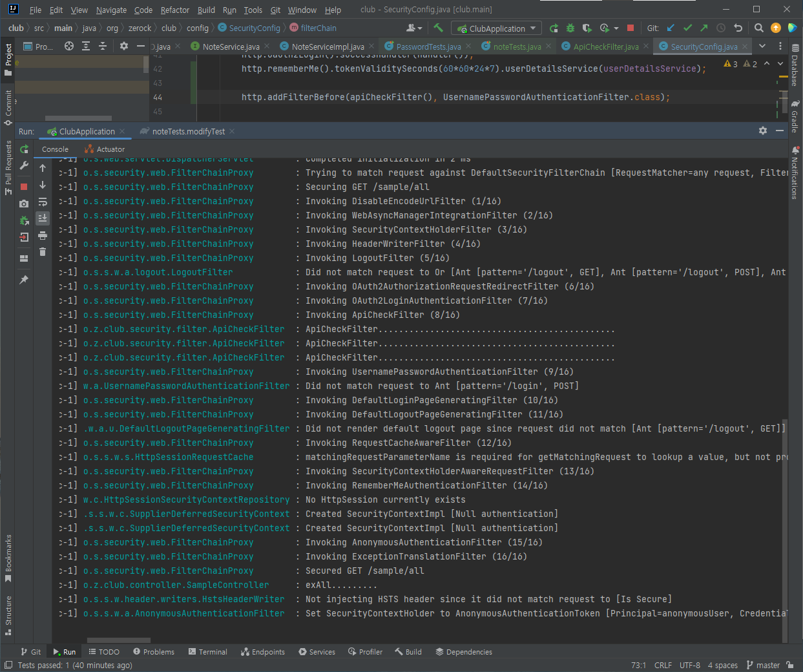Open Search Everywhere magnifier
Image resolution: width=803 pixels, height=672 pixels.
click(759, 28)
